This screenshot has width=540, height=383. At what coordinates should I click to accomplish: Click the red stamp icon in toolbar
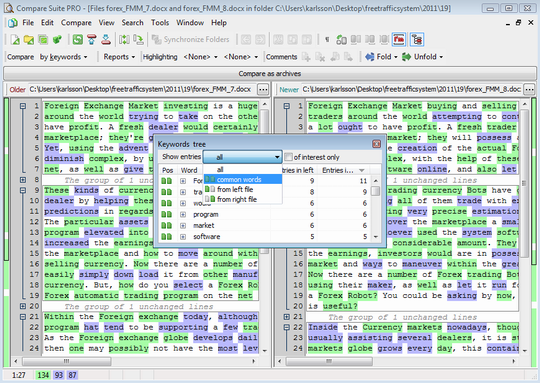(x=106, y=40)
